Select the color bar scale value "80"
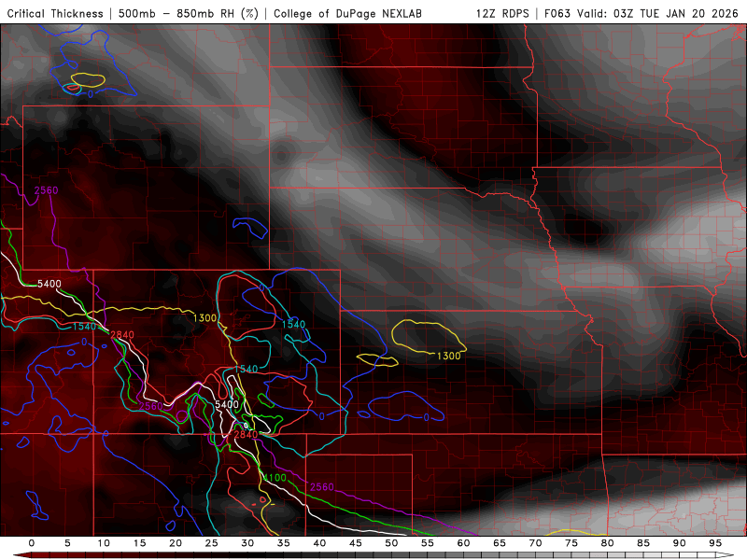The image size is (747, 560). tap(608, 543)
